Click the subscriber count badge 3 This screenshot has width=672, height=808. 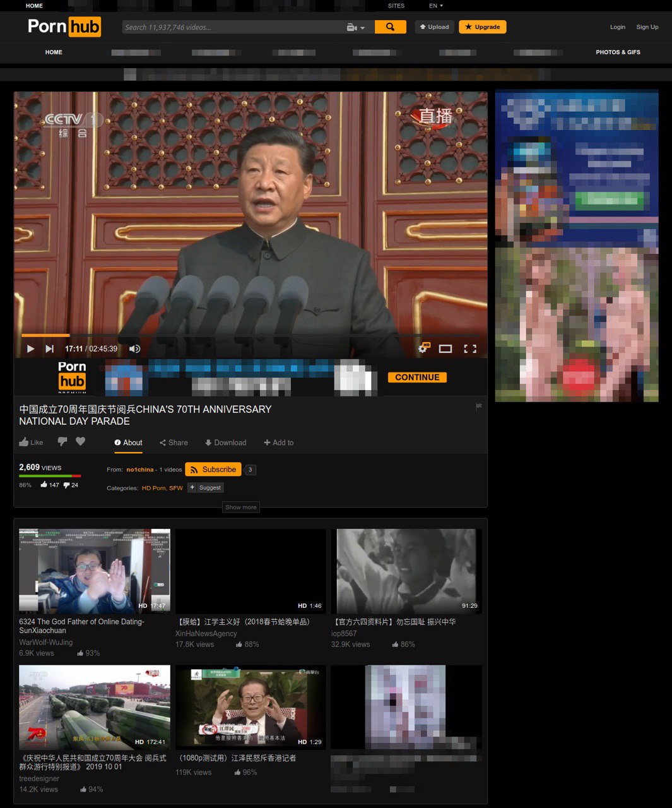tap(251, 470)
